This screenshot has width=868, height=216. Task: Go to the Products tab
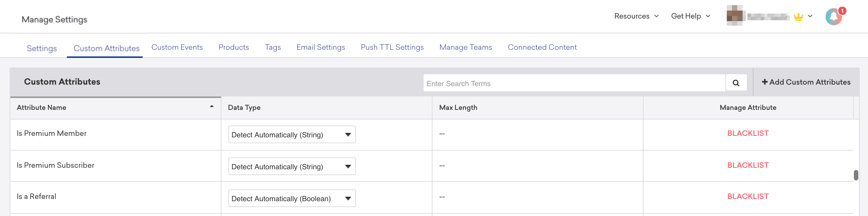click(234, 47)
